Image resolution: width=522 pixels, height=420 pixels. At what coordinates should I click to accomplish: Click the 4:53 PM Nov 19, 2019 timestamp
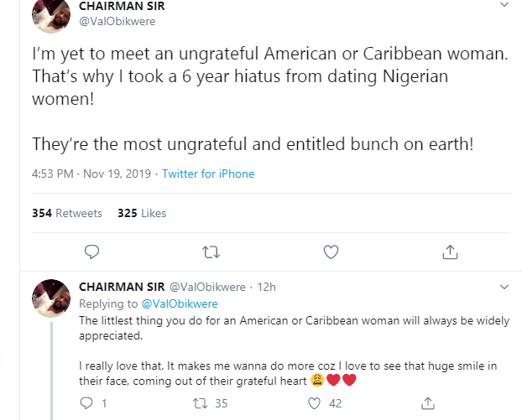pyautogui.click(x=90, y=174)
